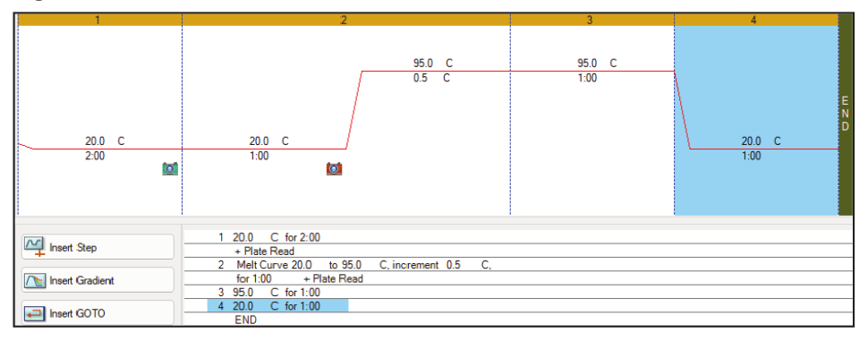Edit 2:00 hold time in step 1
This screenshot has width=868, height=341.
pyautogui.click(x=94, y=156)
